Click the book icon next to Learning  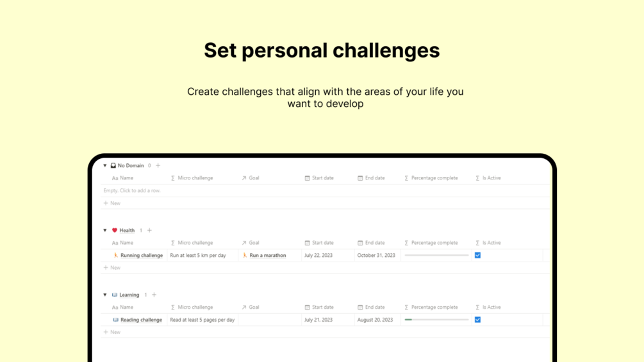(x=115, y=295)
